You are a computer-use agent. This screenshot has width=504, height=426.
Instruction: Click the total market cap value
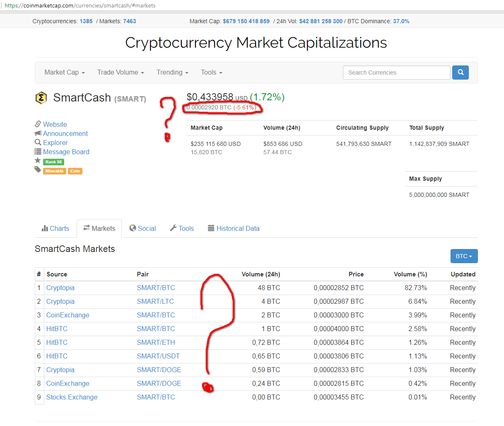point(246,21)
